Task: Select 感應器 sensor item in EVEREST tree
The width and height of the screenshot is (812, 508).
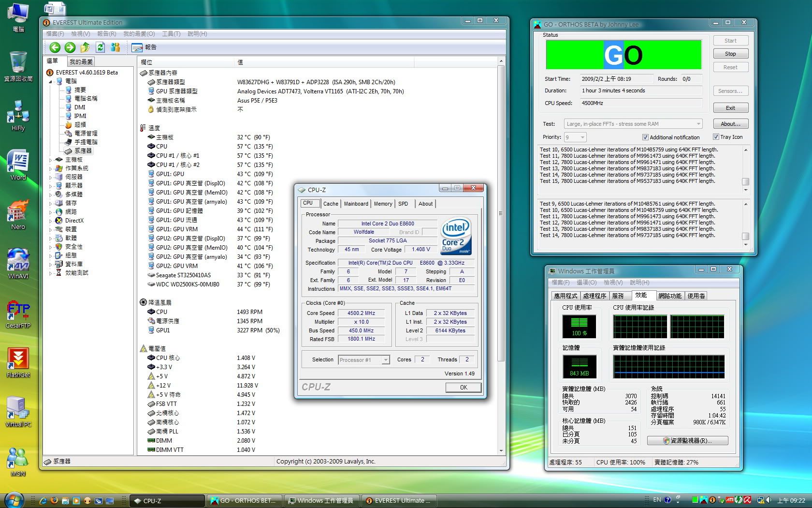Action: point(83,151)
